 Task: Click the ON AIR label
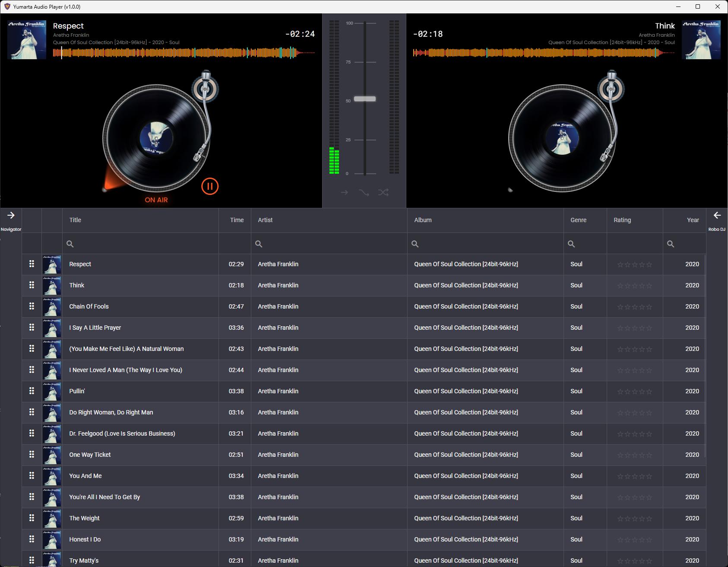(x=156, y=200)
